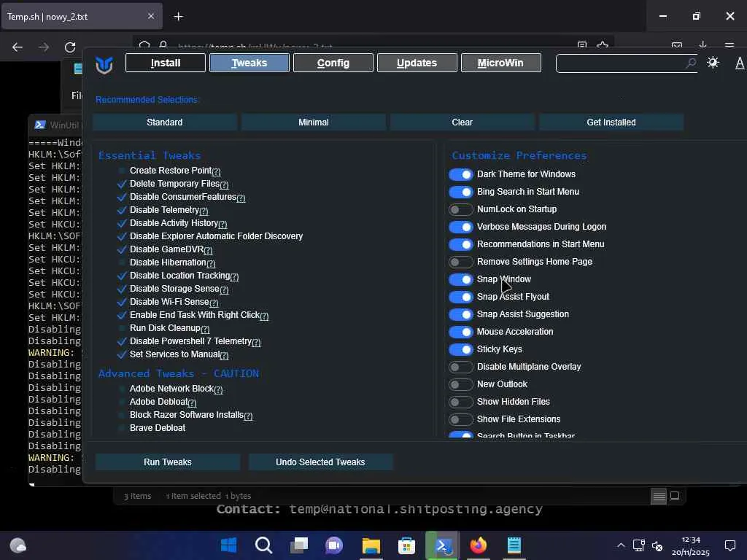The width and height of the screenshot is (747, 560).
Task: Reload the browser page
Action: click(x=70, y=47)
